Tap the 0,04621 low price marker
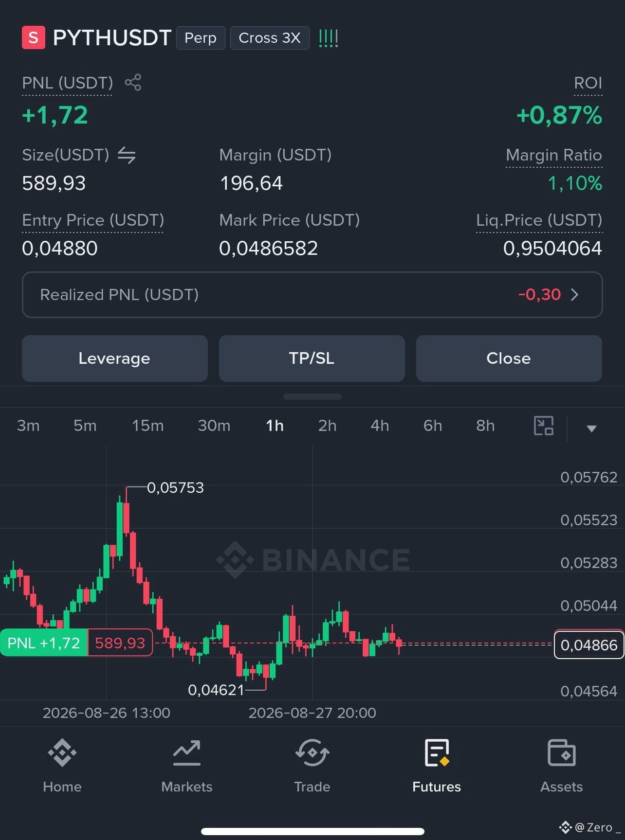Screen dimensions: 625x840 tap(216, 690)
